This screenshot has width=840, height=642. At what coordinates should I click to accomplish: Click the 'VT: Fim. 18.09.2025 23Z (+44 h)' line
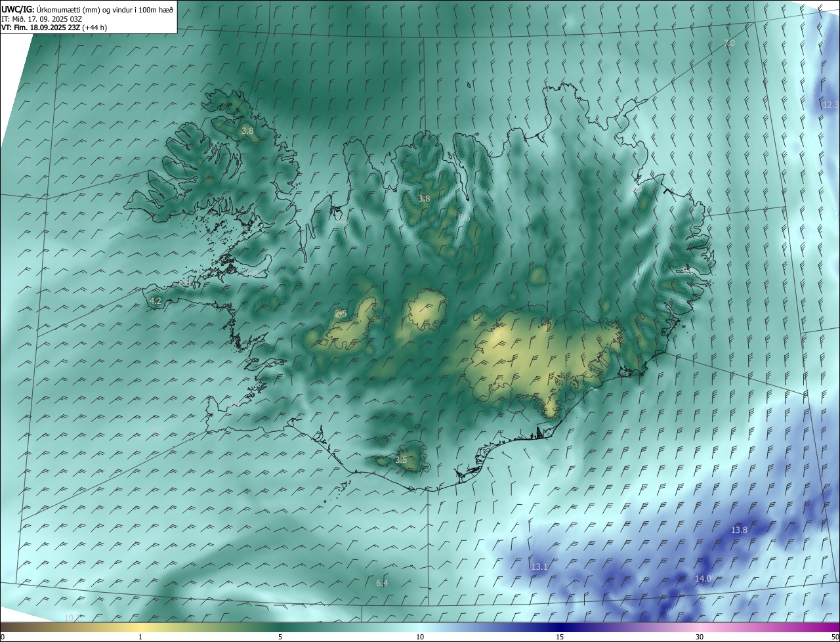pos(56,28)
